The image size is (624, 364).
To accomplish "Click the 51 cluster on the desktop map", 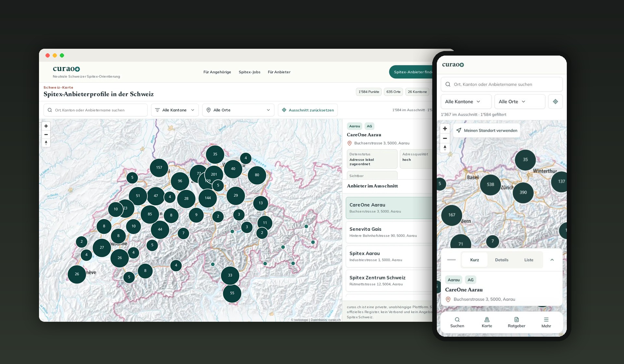I will [138, 196].
